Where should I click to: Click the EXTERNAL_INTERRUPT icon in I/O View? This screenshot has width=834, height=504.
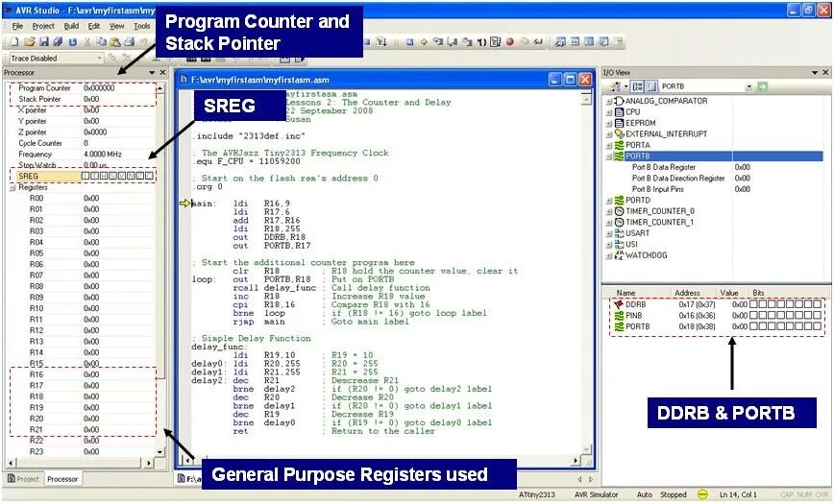[x=619, y=134]
